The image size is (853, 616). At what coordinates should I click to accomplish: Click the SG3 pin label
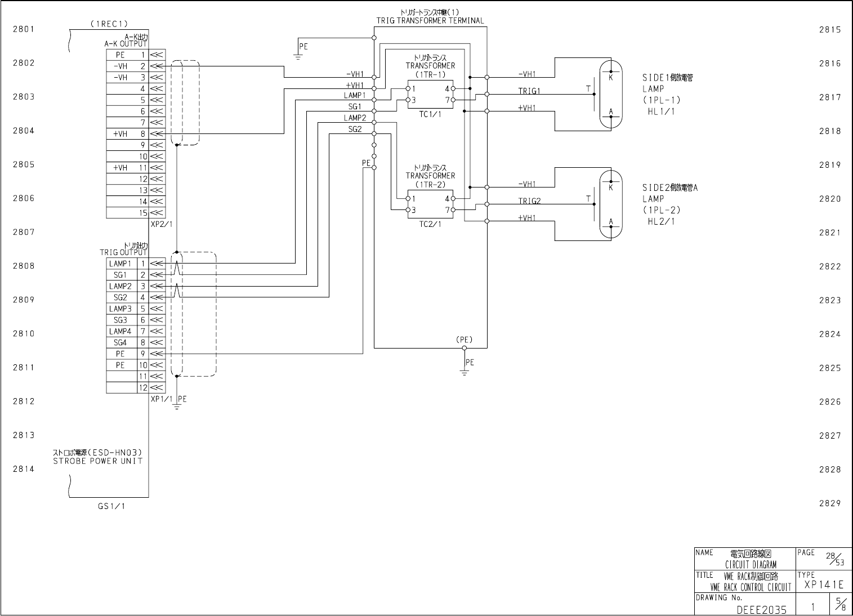click(120, 320)
